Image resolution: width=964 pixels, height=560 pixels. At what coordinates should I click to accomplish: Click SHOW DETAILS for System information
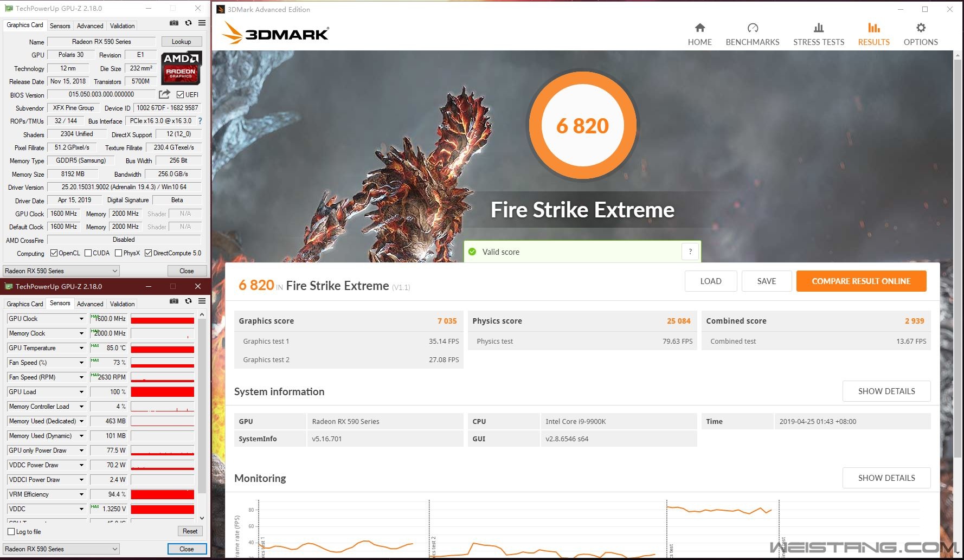pyautogui.click(x=886, y=391)
